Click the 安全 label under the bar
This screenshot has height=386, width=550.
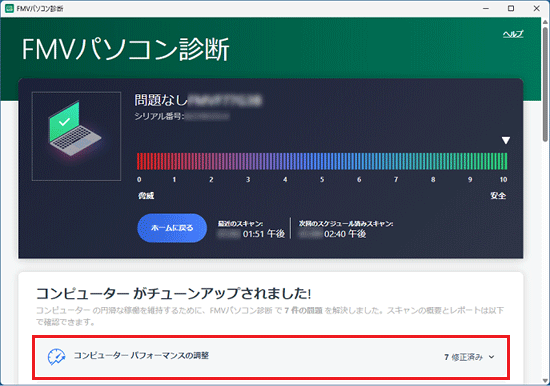tap(498, 195)
